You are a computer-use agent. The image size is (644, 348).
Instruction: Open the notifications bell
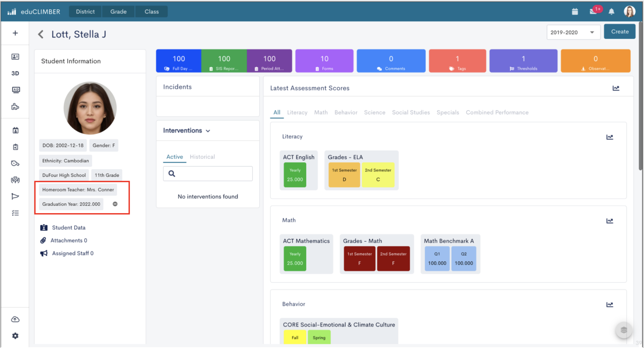611,12
